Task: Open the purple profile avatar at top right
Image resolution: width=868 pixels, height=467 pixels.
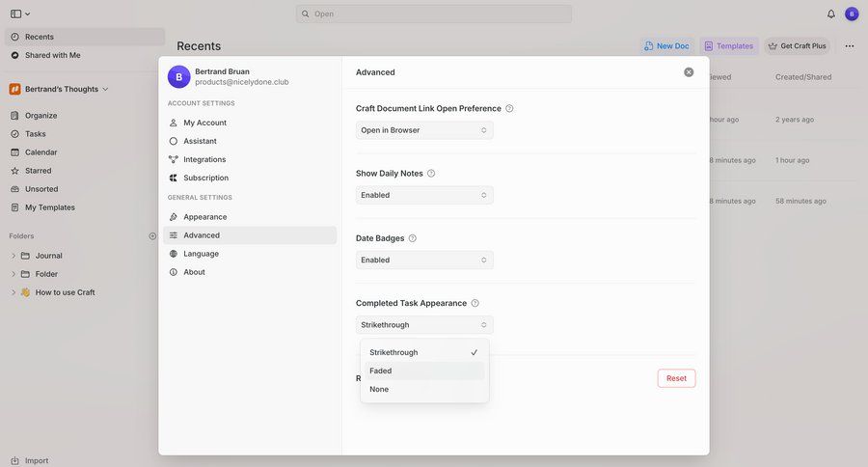Action: 852,14
